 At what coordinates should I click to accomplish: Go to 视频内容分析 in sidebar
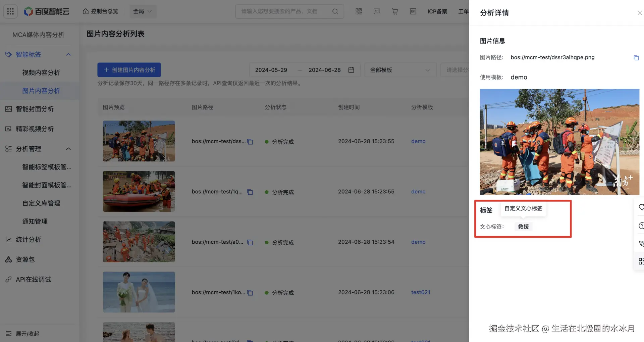click(x=41, y=72)
